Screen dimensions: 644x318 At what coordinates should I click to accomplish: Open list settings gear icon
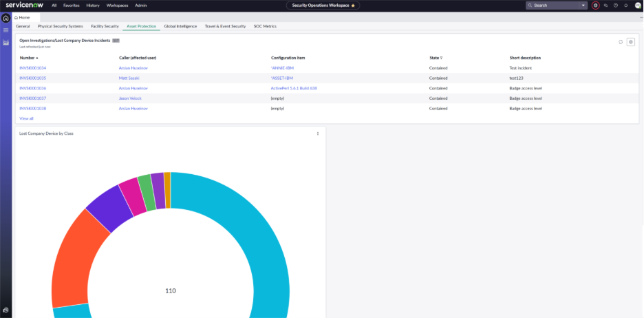[x=631, y=42]
